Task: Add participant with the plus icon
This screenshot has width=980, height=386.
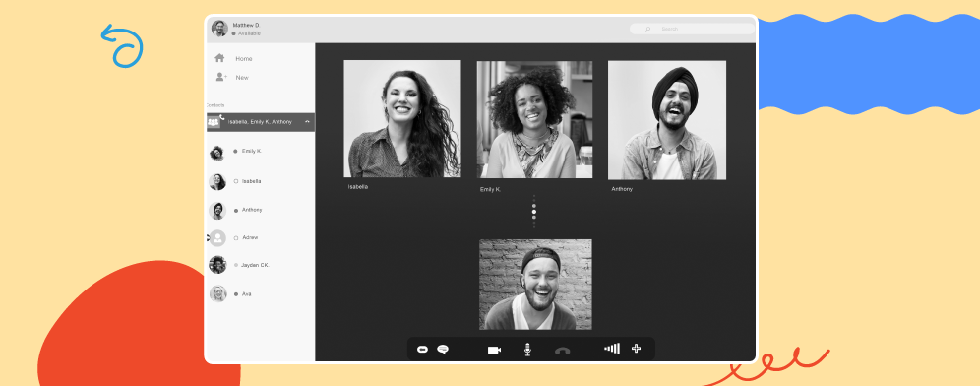Action: point(636,349)
